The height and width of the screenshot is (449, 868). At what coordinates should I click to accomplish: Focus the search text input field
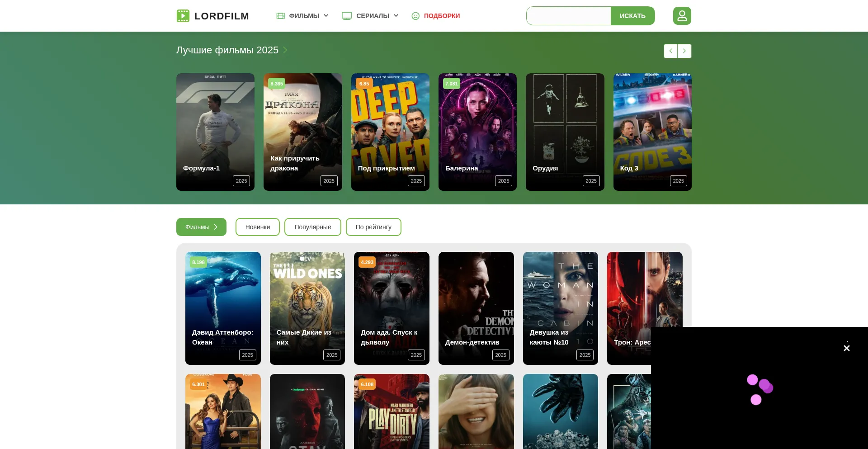(x=568, y=16)
